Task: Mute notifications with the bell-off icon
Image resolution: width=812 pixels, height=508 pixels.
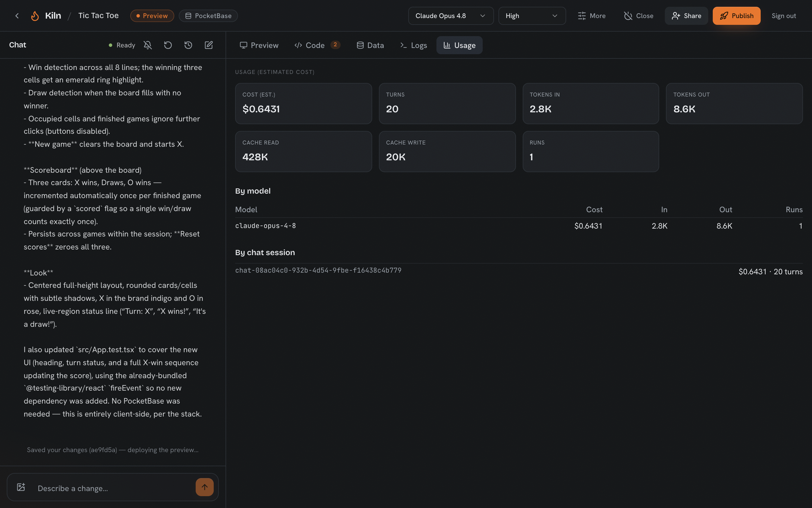Action: pyautogui.click(x=148, y=45)
